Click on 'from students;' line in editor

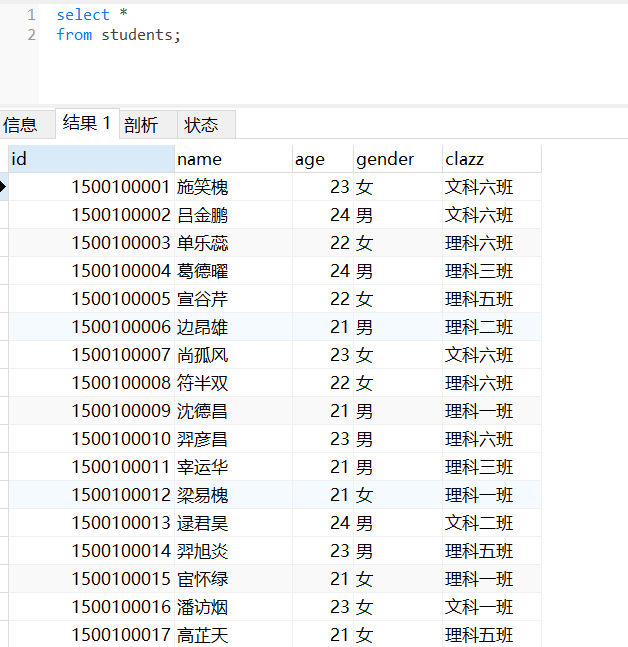(119, 35)
